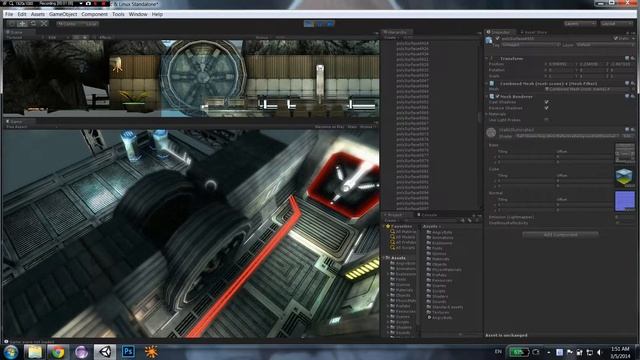Select the Move tool in Unity toolbar
The width and height of the screenshot is (640, 360).
[22, 24]
